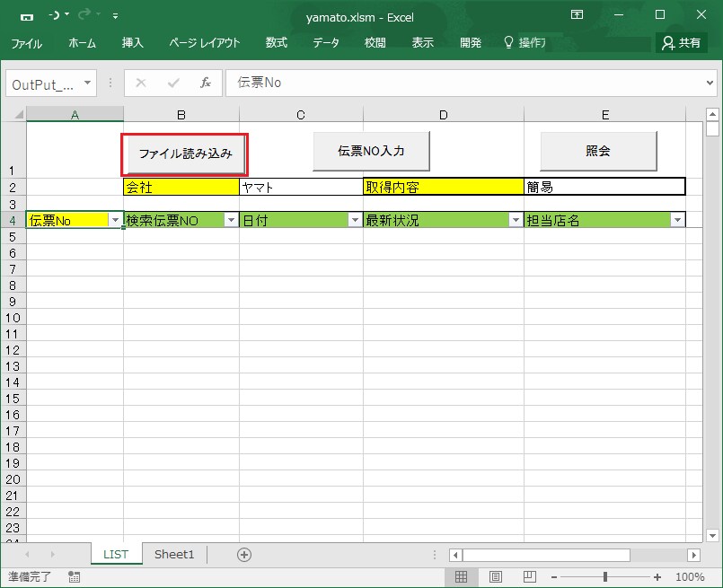Click the Name Box showing OutPut_
The image size is (723, 588).
coord(44,83)
